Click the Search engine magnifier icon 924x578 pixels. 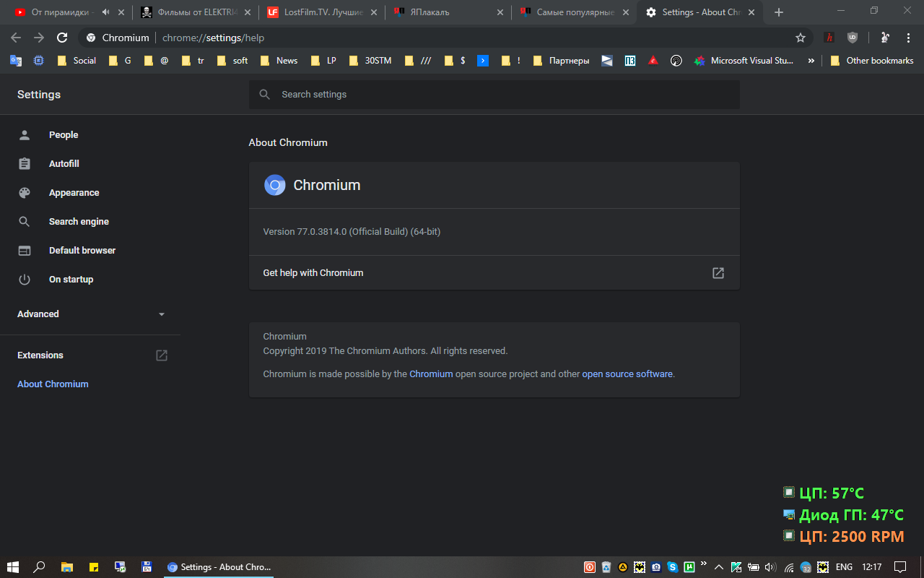(x=25, y=222)
